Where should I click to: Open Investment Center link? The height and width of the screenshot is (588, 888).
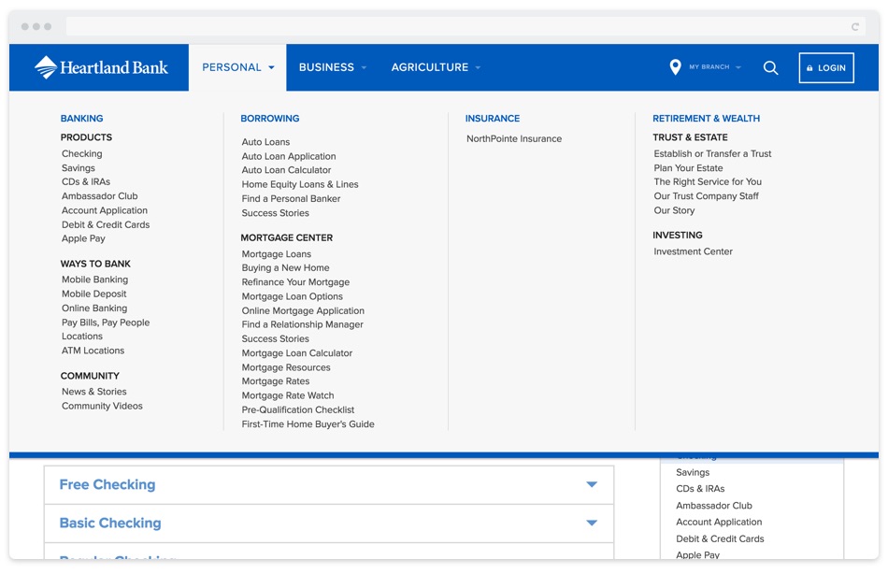pyautogui.click(x=694, y=251)
